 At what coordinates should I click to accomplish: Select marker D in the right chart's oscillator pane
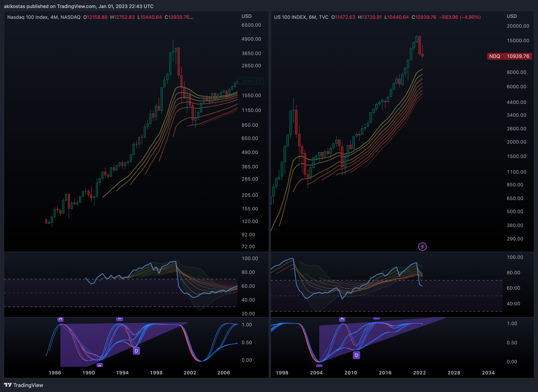click(x=356, y=355)
